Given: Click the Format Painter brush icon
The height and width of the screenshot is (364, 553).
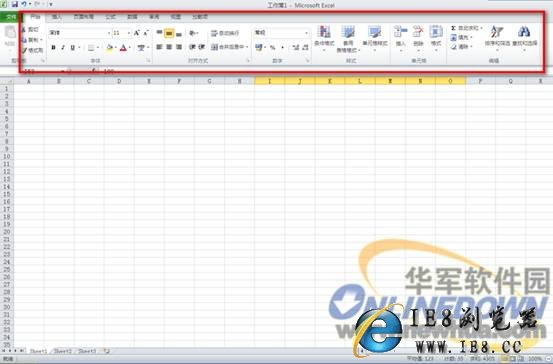Looking at the screenshot, I should [x=24, y=50].
